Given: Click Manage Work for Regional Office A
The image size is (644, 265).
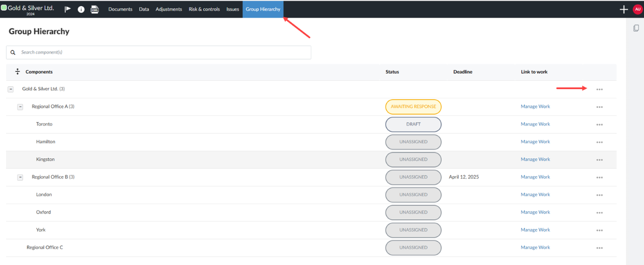Looking at the screenshot, I should pyautogui.click(x=535, y=106).
